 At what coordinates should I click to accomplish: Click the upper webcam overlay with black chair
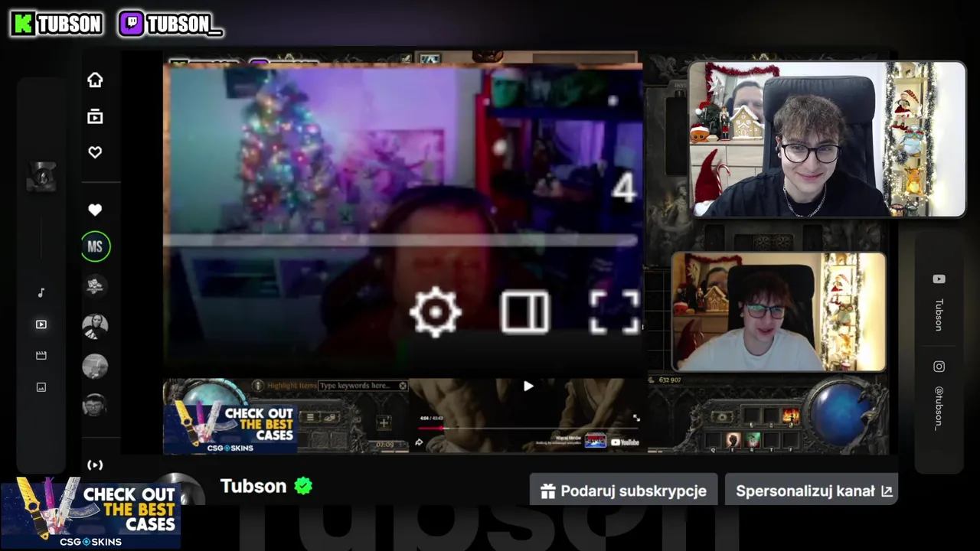(x=827, y=140)
